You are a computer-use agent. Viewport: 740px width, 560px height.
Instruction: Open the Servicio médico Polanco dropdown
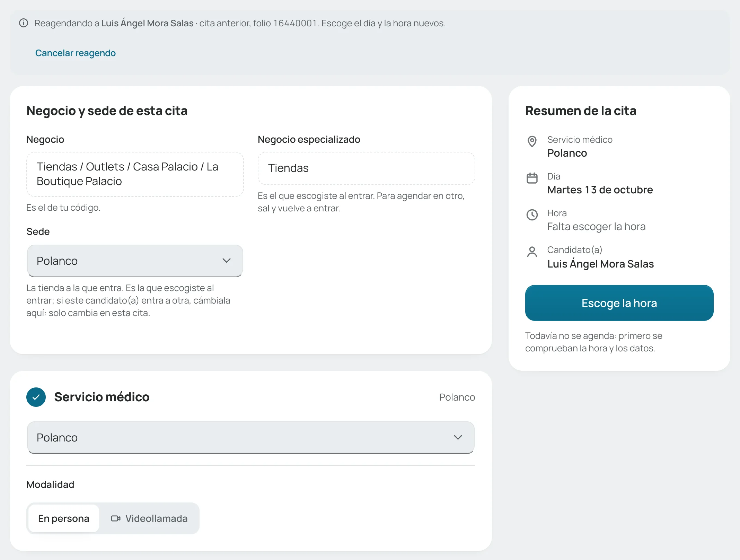click(250, 438)
